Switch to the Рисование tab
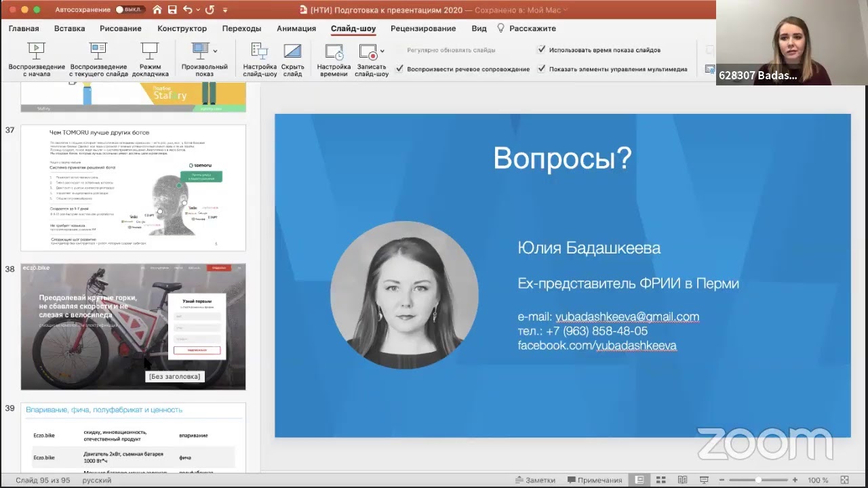Viewport: 868px width, 488px height. click(121, 28)
